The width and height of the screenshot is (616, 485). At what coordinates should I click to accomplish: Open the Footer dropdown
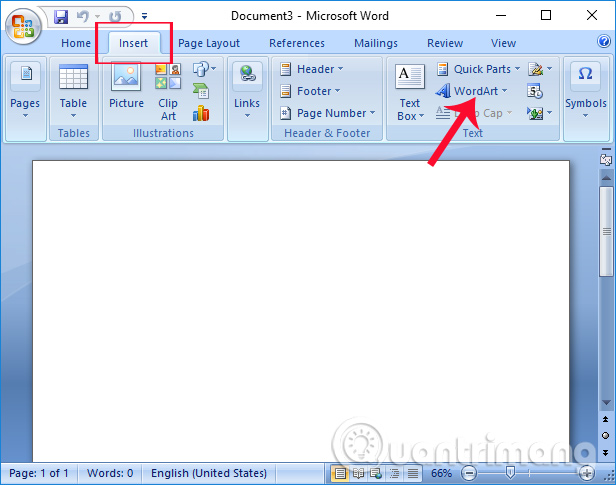310,91
